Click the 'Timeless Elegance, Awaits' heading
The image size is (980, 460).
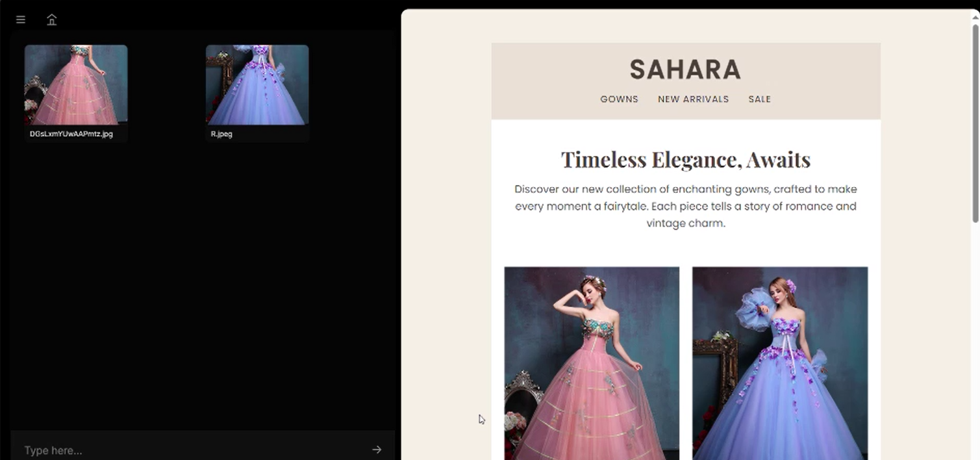686,159
